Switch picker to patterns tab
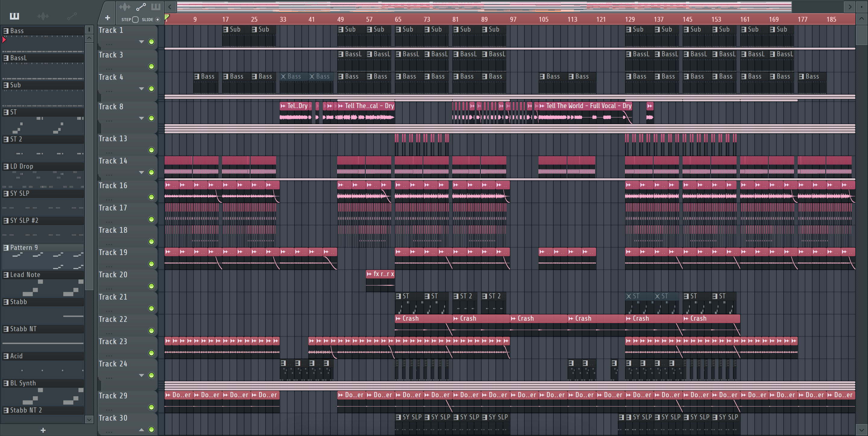Viewport: 868px width, 436px height. (14, 16)
